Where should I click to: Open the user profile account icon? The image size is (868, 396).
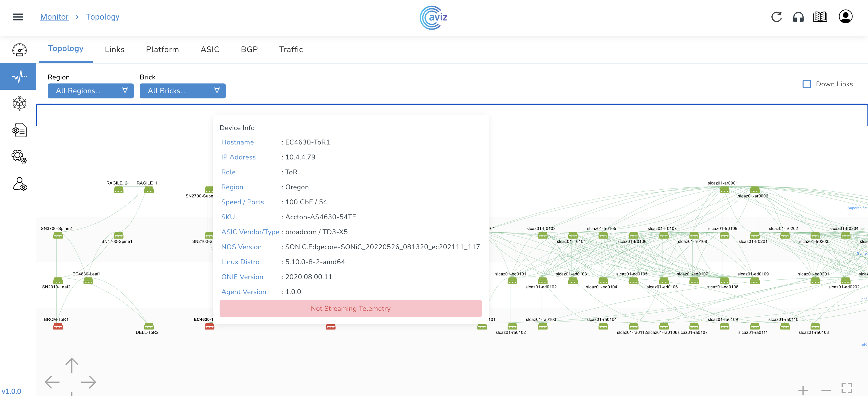click(845, 17)
